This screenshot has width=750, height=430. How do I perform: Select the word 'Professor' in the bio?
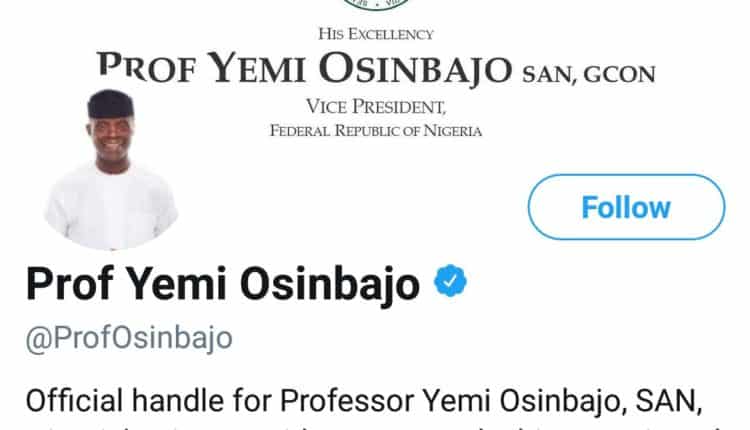click(x=347, y=401)
